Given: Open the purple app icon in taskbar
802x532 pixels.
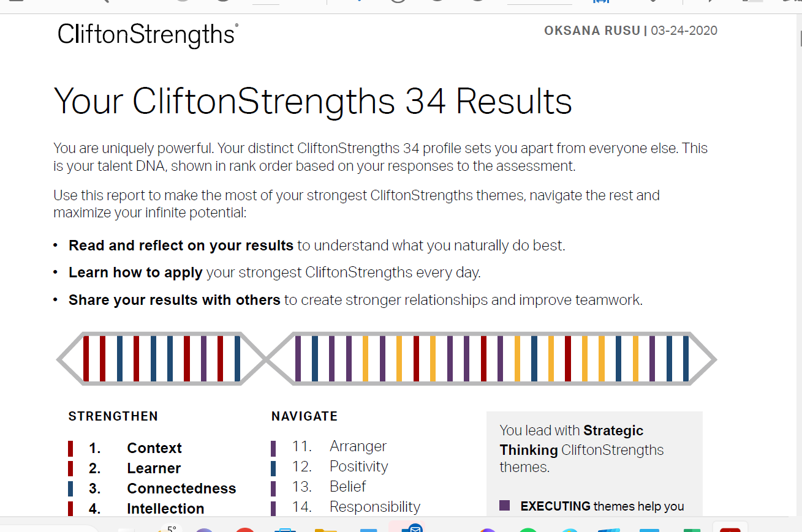Looking at the screenshot, I should point(203,528).
